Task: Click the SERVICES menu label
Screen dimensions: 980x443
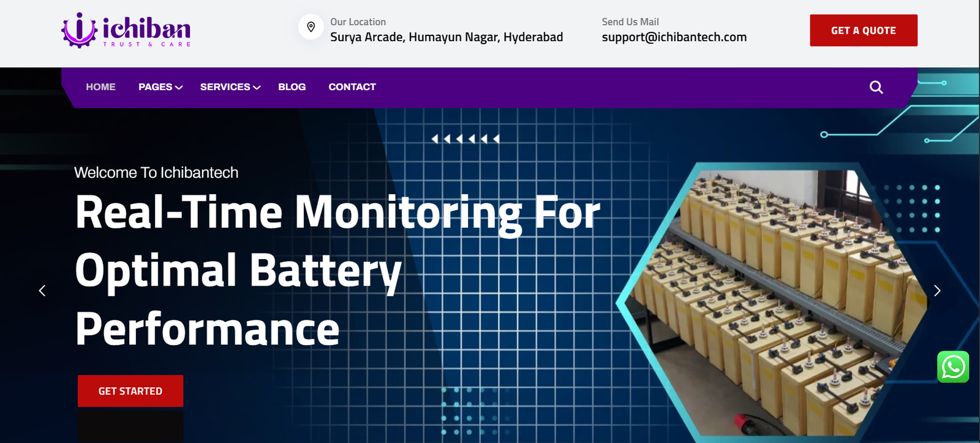Action: 225,87
